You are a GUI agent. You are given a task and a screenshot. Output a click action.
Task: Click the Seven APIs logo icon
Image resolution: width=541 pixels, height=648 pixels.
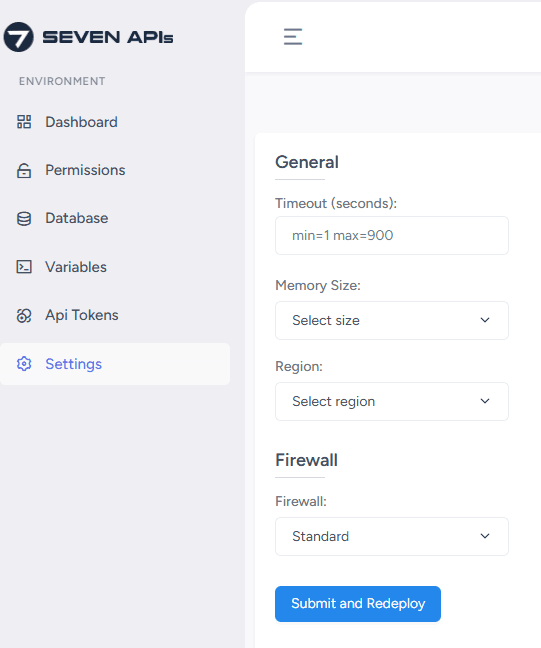click(19, 37)
